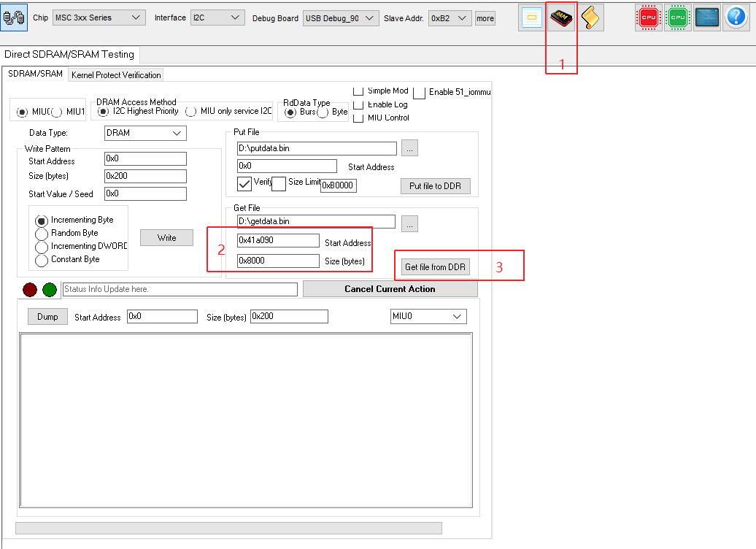756x549 pixels.
Task: Click the Get File Start Address field
Action: coord(278,241)
